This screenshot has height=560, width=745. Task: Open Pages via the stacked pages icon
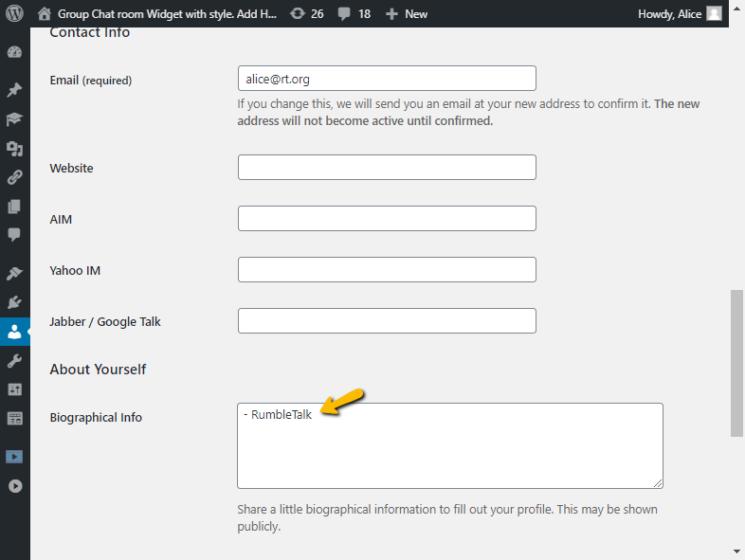click(15, 207)
